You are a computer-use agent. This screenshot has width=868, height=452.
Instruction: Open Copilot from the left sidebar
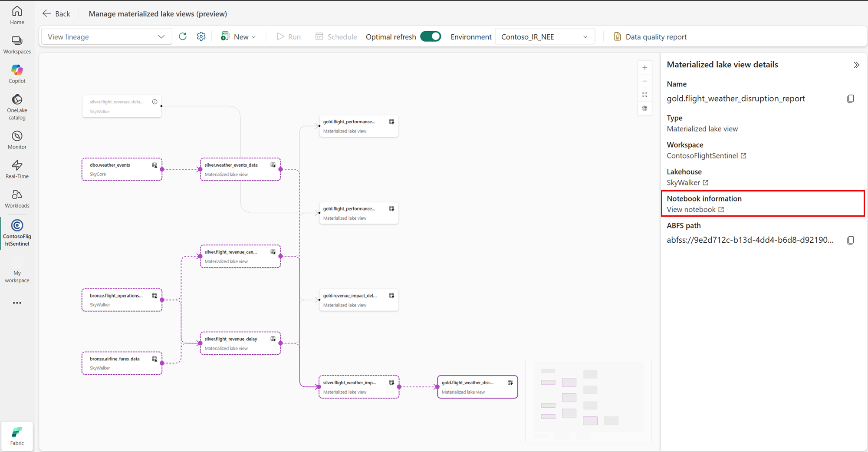[17, 74]
